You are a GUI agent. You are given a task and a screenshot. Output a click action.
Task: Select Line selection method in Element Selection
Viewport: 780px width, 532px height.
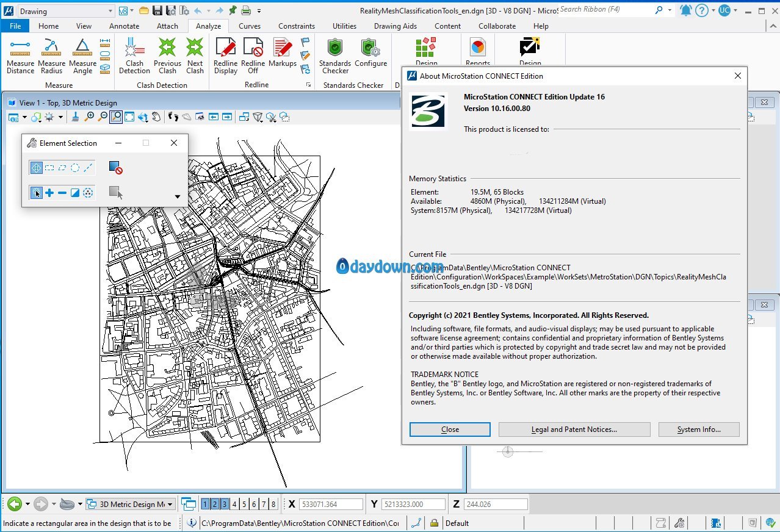click(x=88, y=167)
